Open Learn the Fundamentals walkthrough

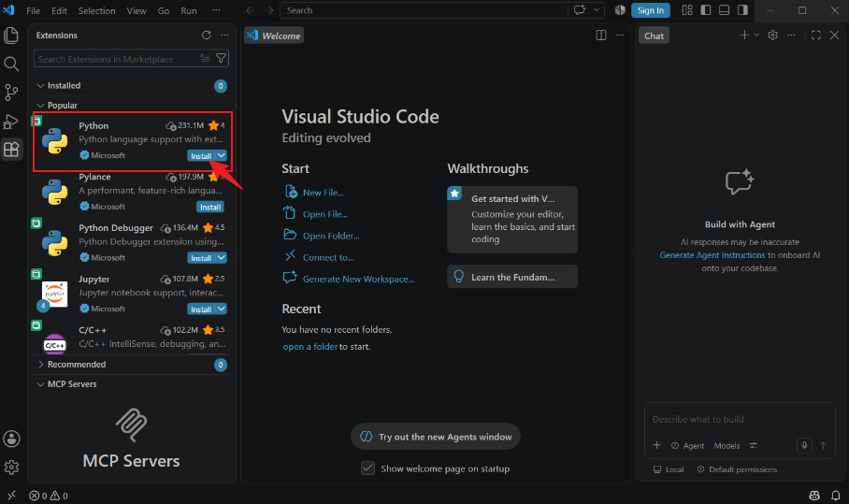(x=512, y=277)
